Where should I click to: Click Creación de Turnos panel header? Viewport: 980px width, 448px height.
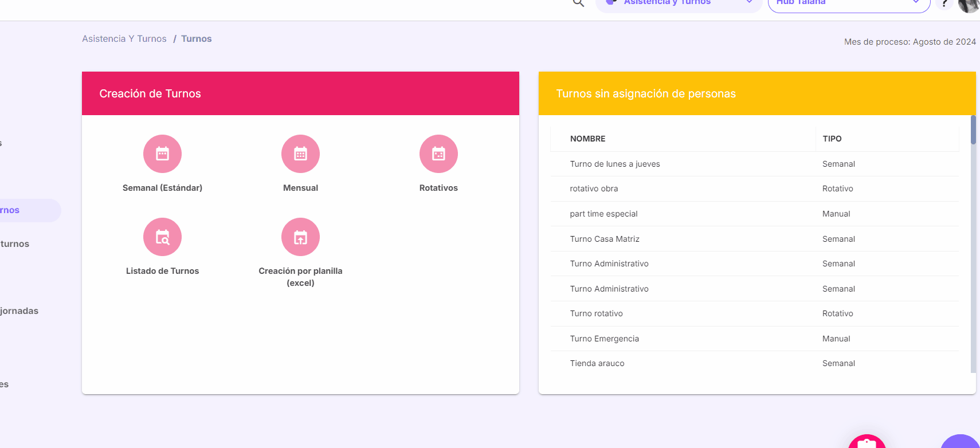pyautogui.click(x=300, y=93)
